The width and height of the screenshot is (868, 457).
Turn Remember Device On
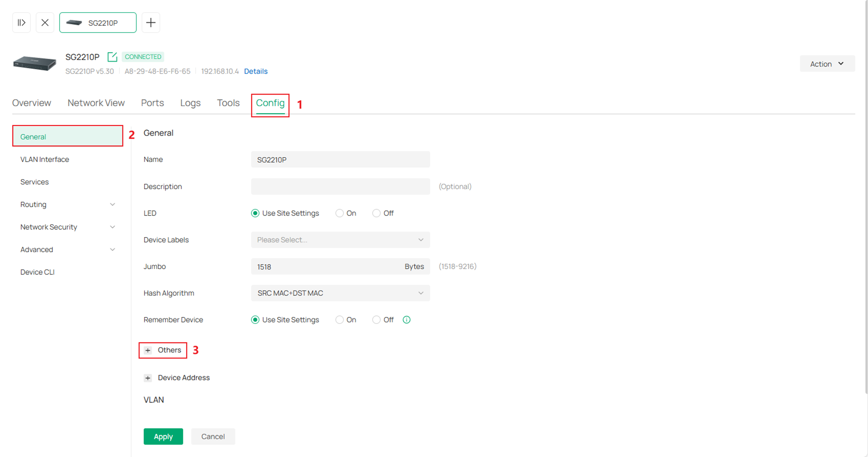tap(339, 319)
